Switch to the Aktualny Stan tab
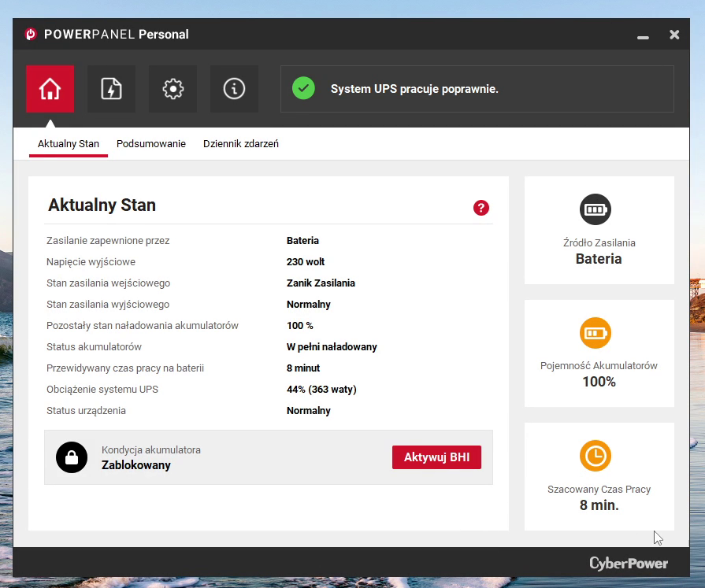The width and height of the screenshot is (705, 588). click(x=69, y=144)
